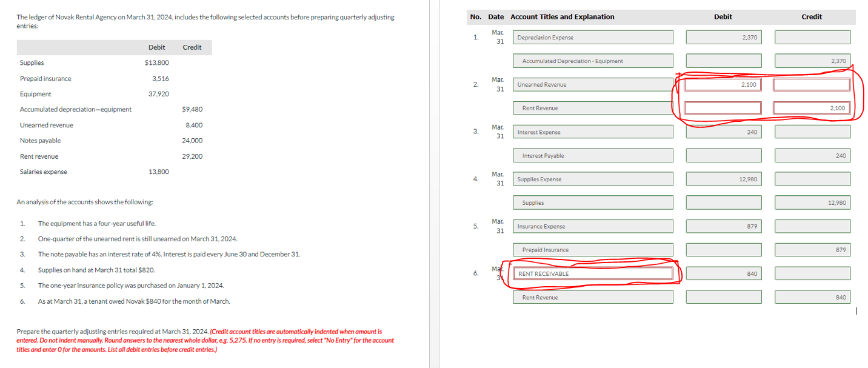868x368 pixels.
Task: Select the Accumulated Depreciation - Equipment account field
Action: (x=593, y=61)
